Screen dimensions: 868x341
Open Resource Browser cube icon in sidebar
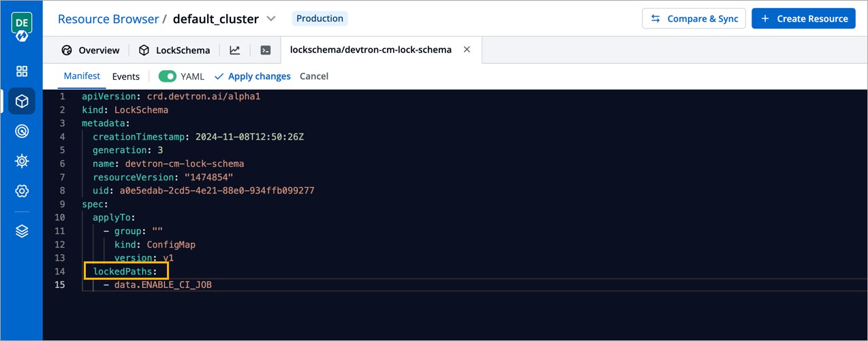22,101
